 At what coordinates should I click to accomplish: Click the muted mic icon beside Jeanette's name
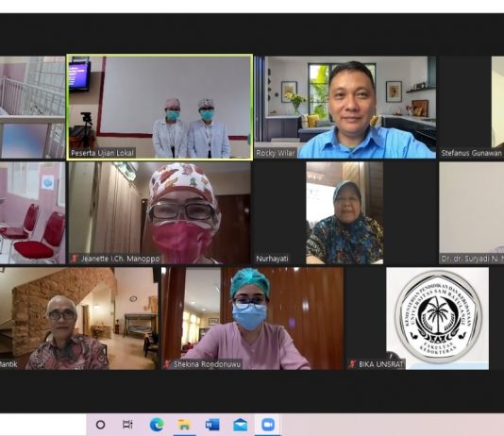(x=75, y=259)
